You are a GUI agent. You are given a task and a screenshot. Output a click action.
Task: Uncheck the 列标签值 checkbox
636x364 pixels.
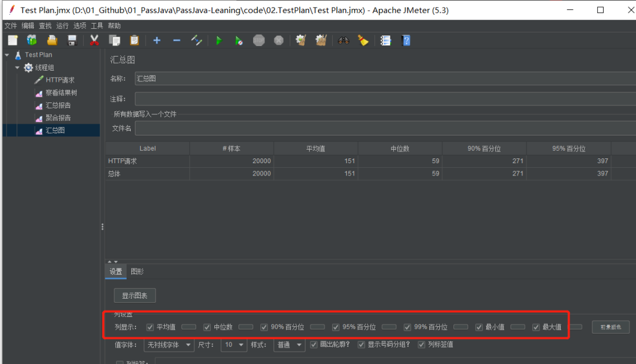[422, 345]
